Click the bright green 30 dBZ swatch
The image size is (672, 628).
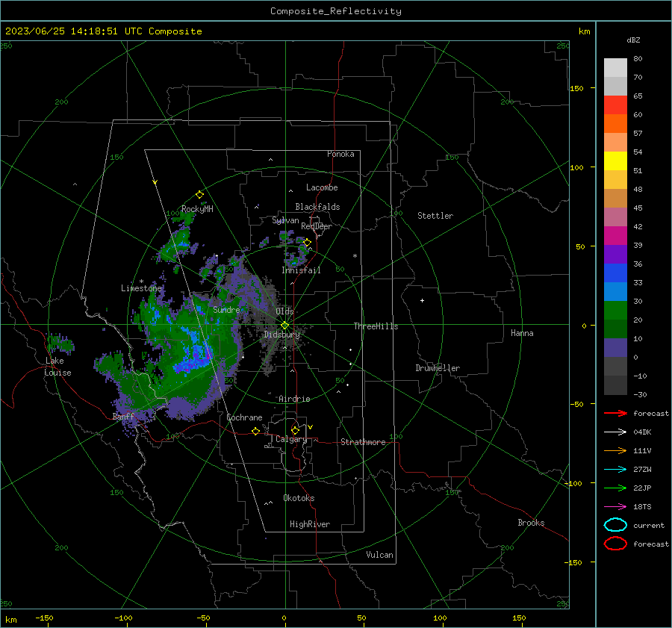(x=615, y=311)
